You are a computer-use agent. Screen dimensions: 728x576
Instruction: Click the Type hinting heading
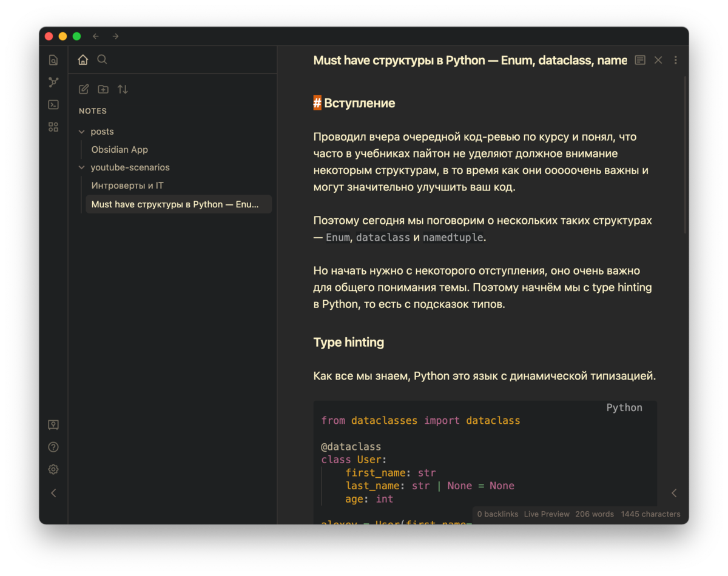tap(349, 343)
